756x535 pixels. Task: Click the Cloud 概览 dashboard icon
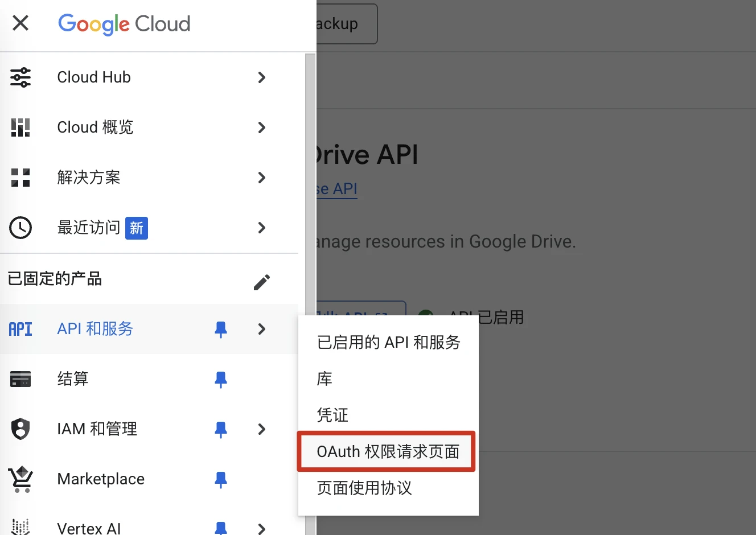click(20, 127)
